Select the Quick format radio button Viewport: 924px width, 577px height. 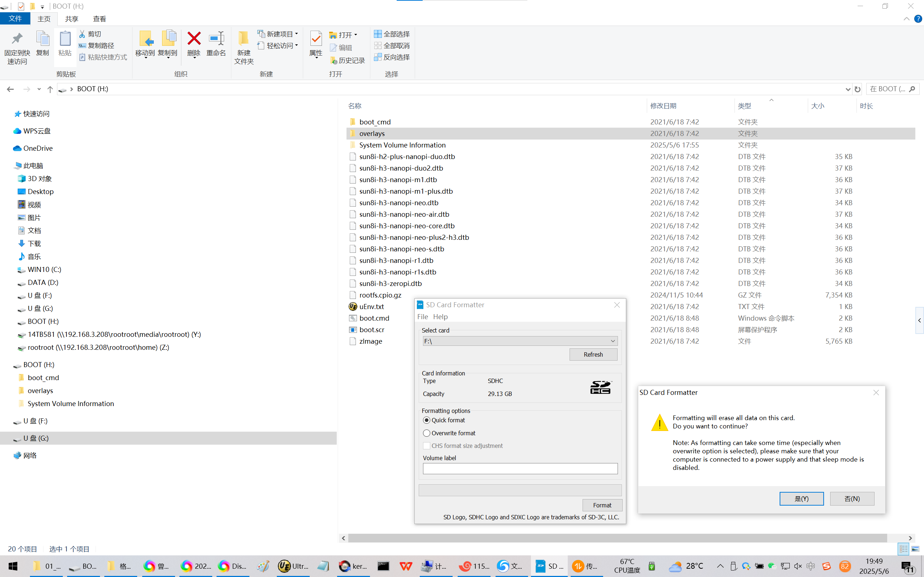point(427,420)
